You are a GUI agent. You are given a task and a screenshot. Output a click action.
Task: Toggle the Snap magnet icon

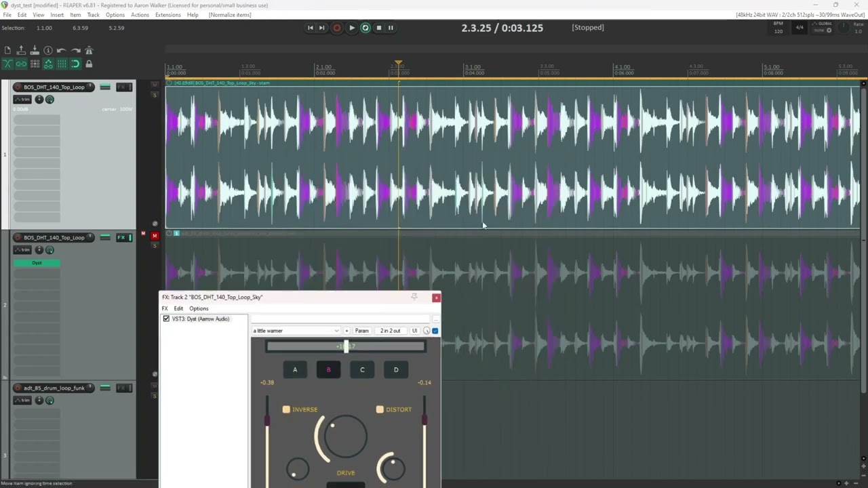(x=75, y=64)
